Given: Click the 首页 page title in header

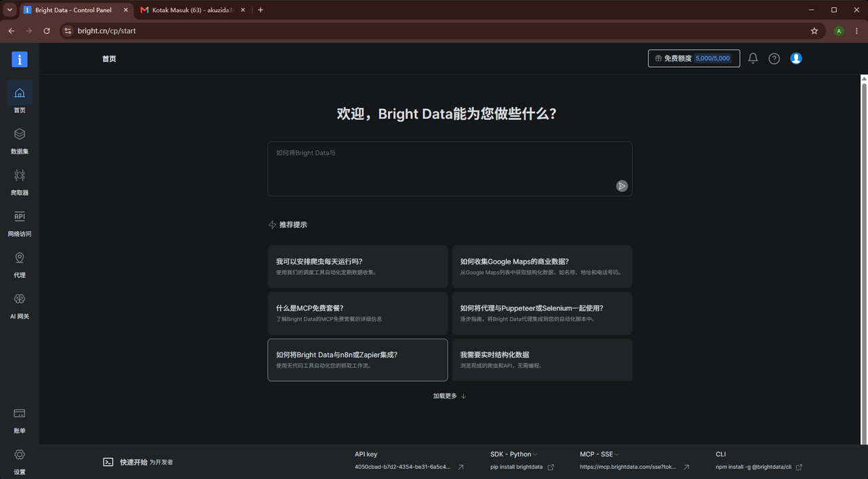Looking at the screenshot, I should [109, 59].
